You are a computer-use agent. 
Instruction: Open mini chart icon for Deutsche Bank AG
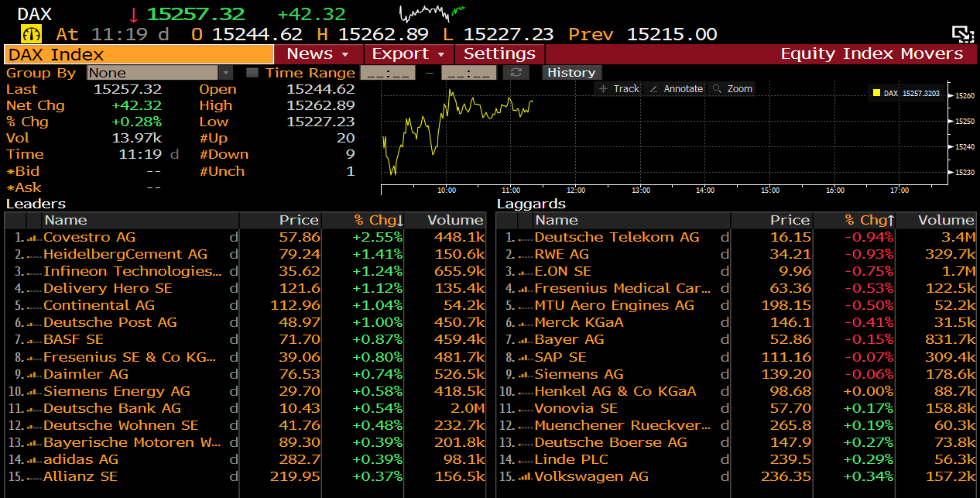pos(34,409)
